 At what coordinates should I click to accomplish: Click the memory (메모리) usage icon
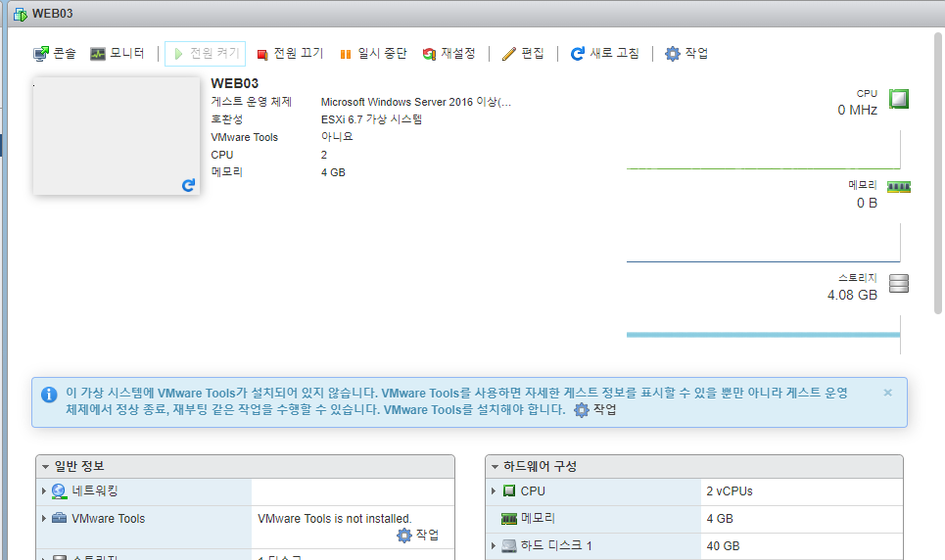click(x=899, y=187)
